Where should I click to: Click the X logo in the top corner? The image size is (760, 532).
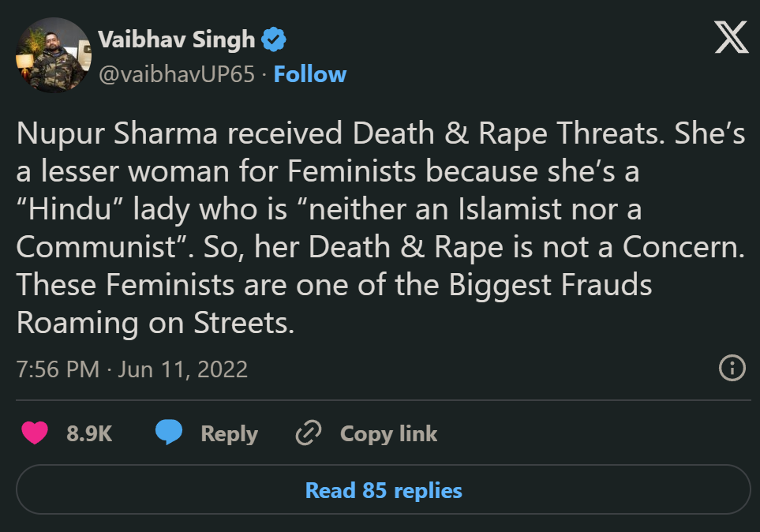(x=730, y=37)
